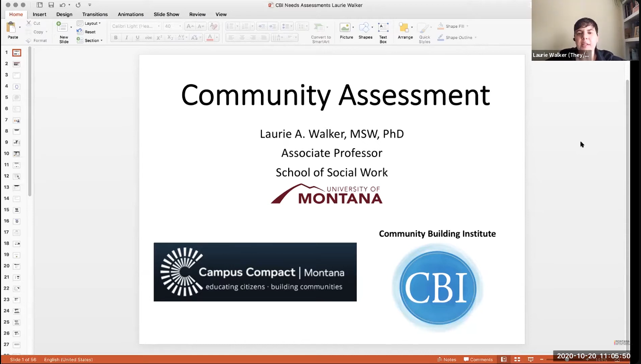The height and width of the screenshot is (364, 641).
Task: Insert a Text Box
Action: click(383, 32)
